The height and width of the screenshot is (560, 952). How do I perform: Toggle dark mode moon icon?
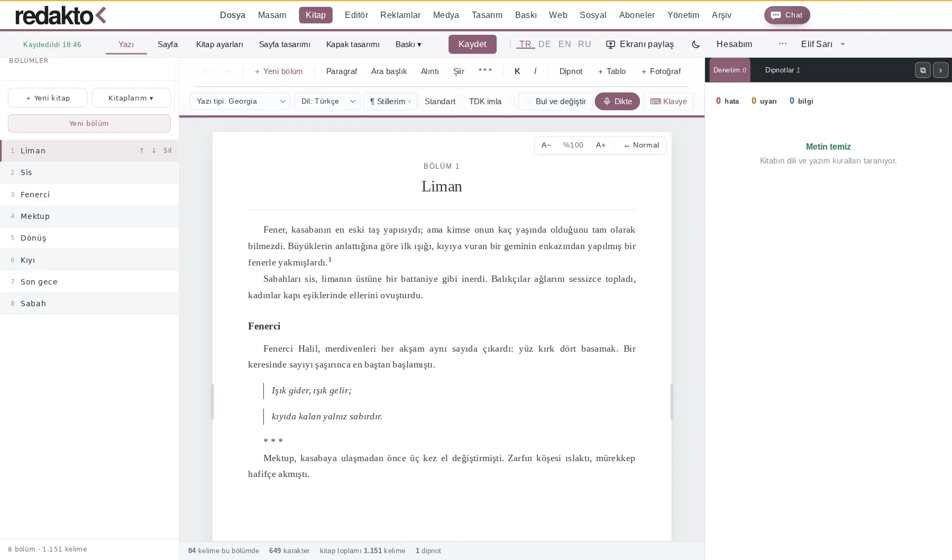pyautogui.click(x=695, y=44)
